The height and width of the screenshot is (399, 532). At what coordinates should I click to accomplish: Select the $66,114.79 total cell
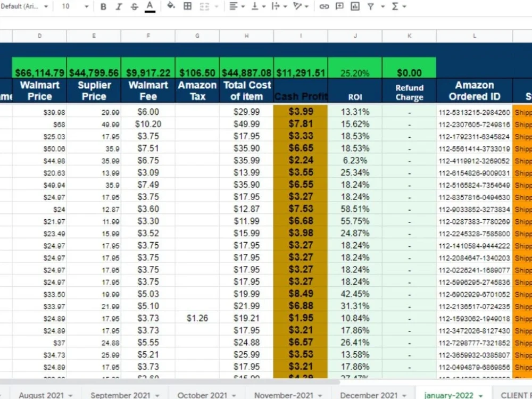click(x=39, y=68)
